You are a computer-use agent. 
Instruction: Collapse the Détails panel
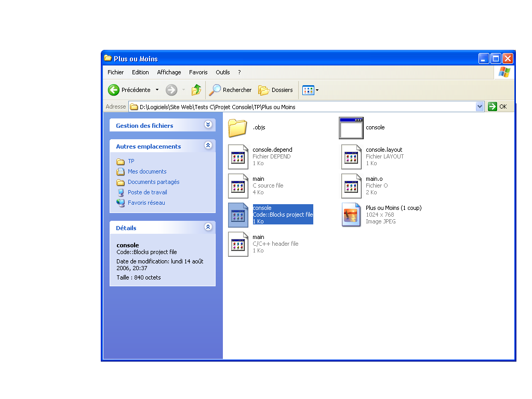click(208, 228)
